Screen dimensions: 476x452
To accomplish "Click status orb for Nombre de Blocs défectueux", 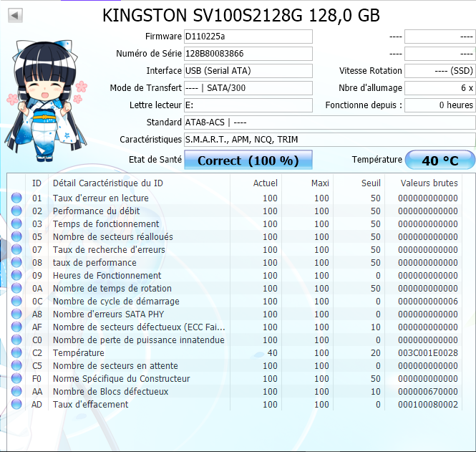I will (x=16, y=391).
